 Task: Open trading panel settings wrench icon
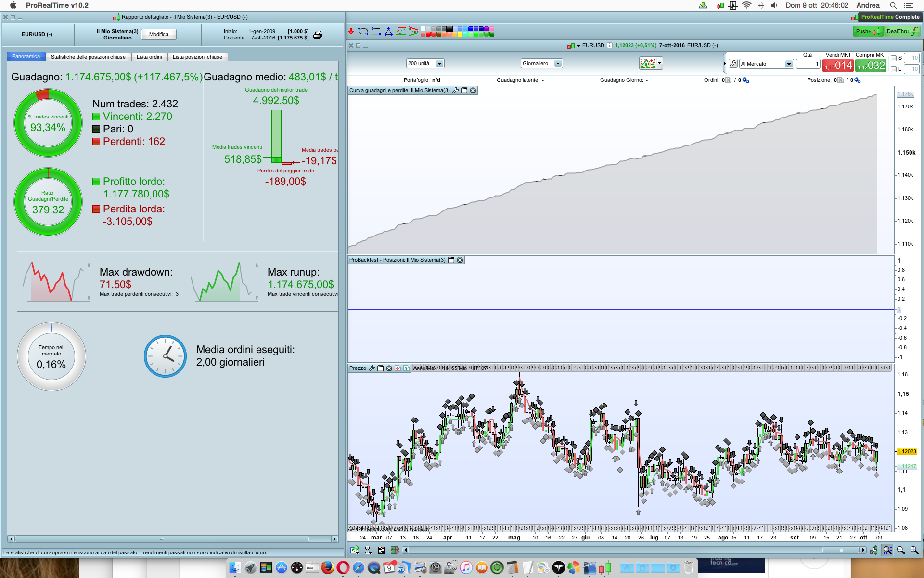tap(733, 64)
